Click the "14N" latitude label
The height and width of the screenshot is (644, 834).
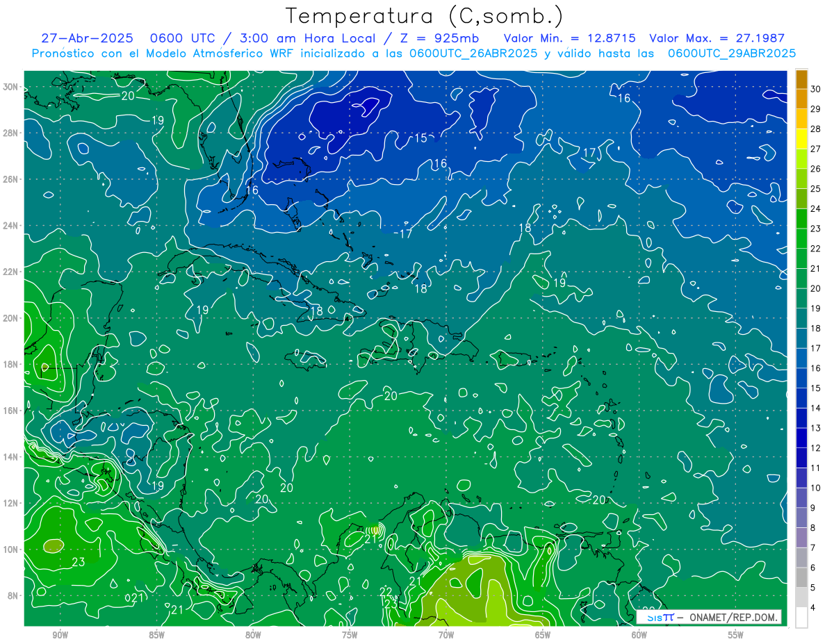click(12, 456)
